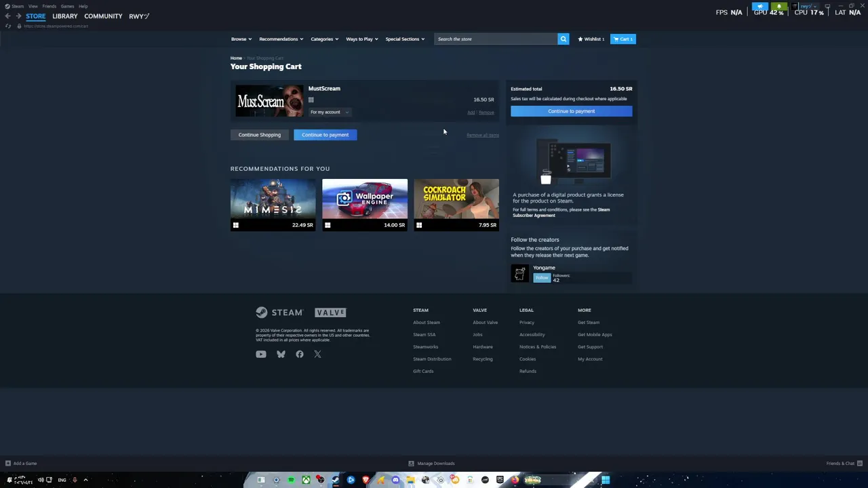Open the RWY profile tab
This screenshot has height=488, width=868.
click(x=139, y=16)
